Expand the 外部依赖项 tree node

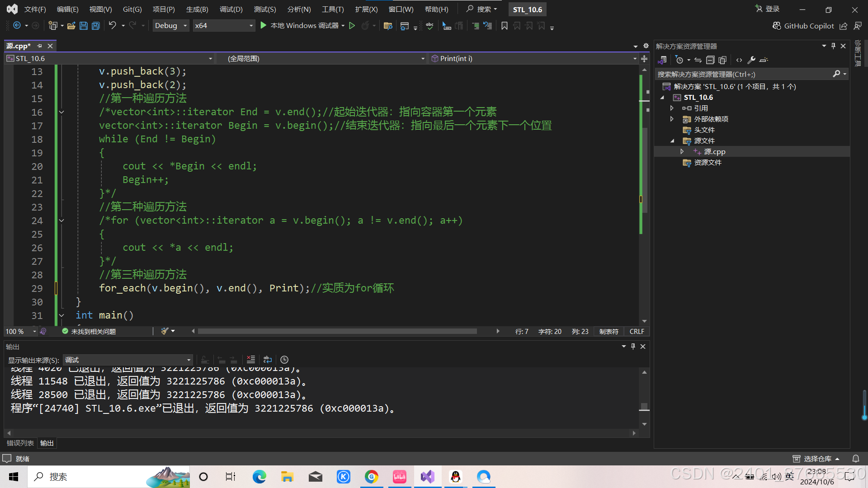point(672,119)
